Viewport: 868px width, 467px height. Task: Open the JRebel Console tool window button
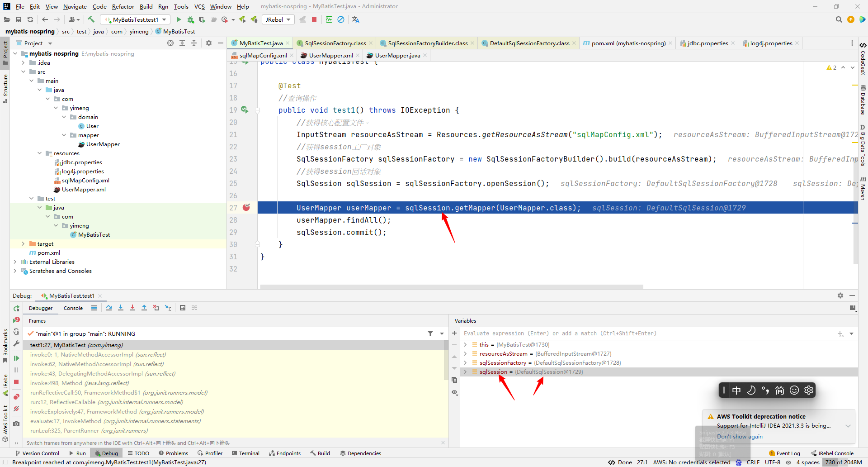(832, 453)
